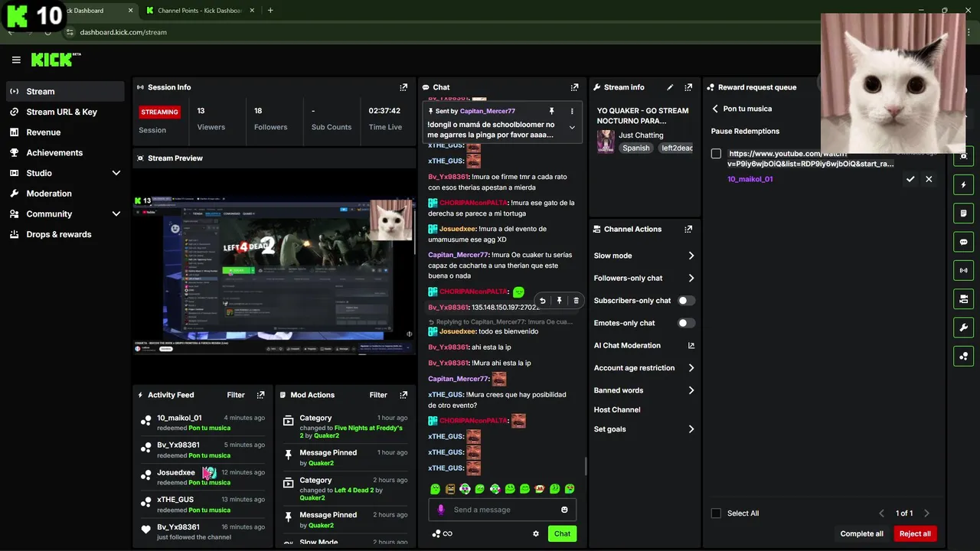Pin the hovered CHORIPANconPALTA chat message
Screen dimensions: 980x551
point(559,301)
